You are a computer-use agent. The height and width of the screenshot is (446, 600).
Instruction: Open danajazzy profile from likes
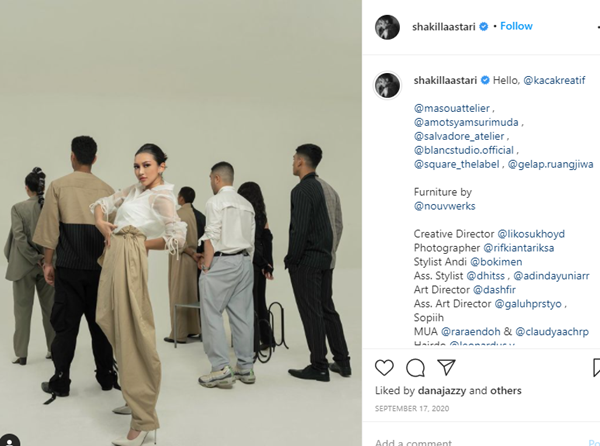pyautogui.click(x=442, y=391)
